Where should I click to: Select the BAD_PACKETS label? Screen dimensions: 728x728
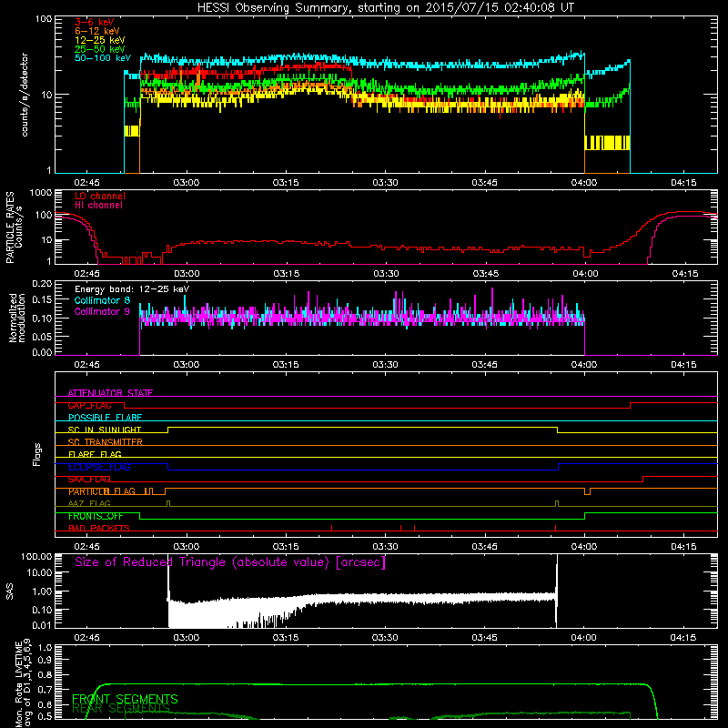[x=99, y=529]
